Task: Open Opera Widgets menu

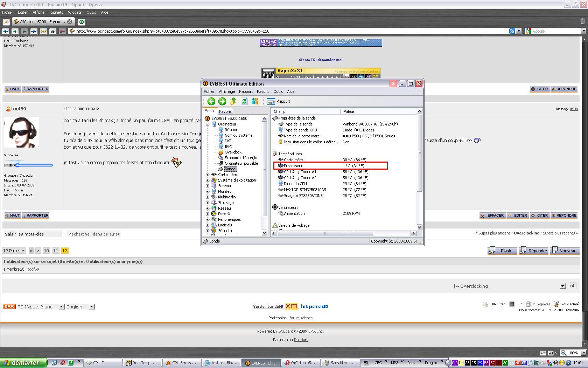Action: pyautogui.click(x=75, y=12)
